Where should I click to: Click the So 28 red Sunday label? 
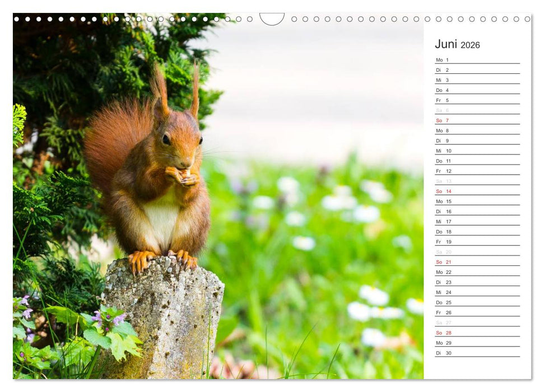[443, 333]
